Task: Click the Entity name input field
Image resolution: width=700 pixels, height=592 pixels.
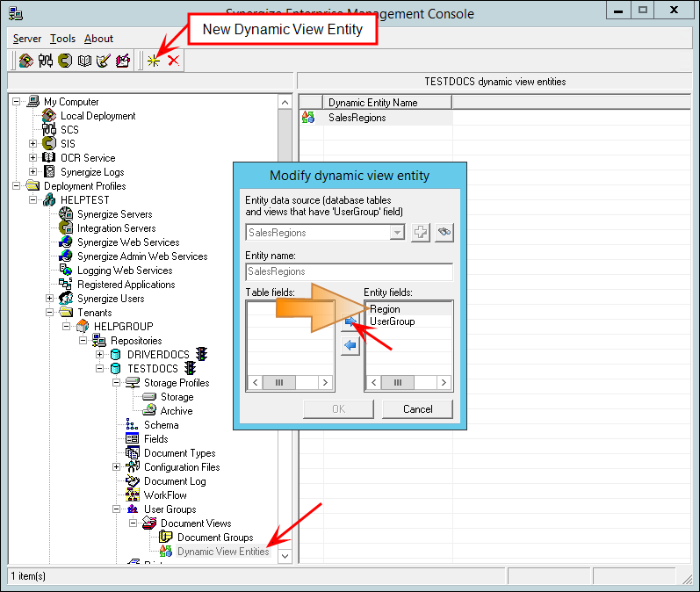Action: click(349, 271)
